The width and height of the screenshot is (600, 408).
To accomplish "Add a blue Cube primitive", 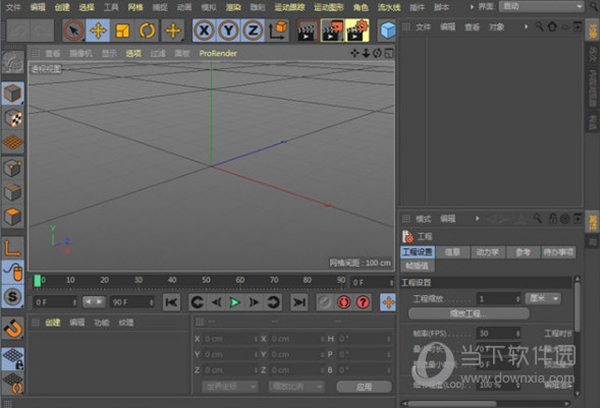I will pyautogui.click(x=388, y=30).
